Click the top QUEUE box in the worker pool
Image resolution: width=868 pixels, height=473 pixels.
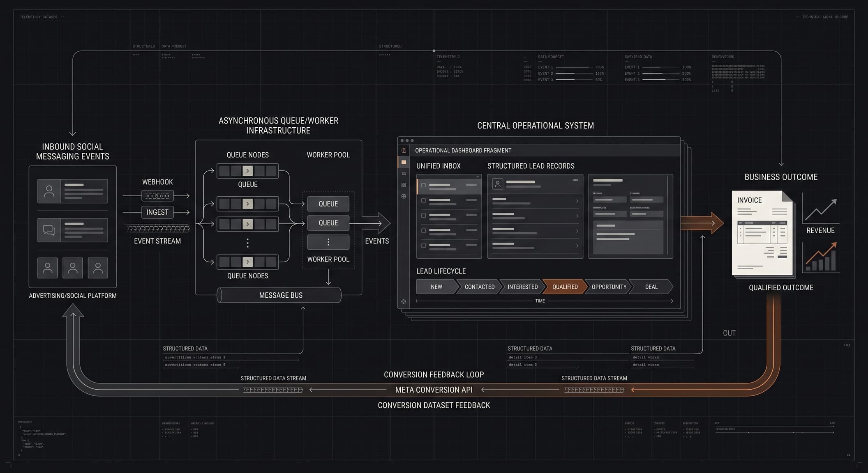pyautogui.click(x=328, y=204)
